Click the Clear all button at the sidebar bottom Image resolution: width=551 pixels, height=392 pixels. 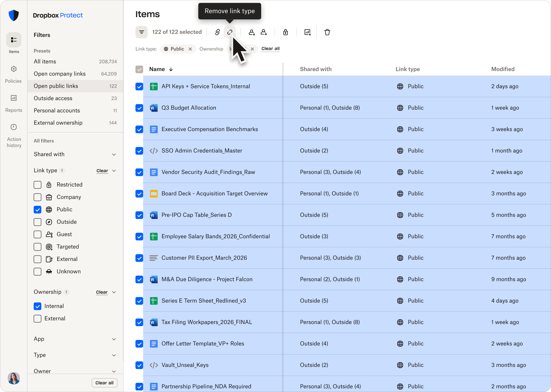click(x=104, y=383)
